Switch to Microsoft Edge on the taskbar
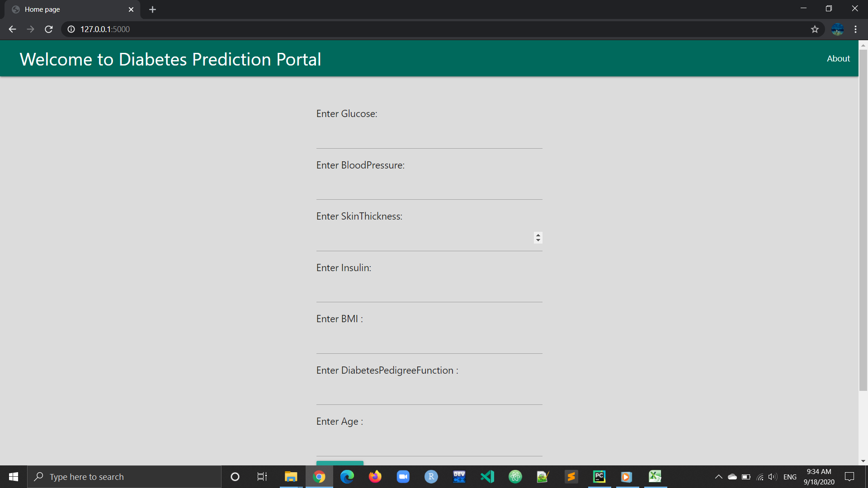The width and height of the screenshot is (868, 488). 347,477
